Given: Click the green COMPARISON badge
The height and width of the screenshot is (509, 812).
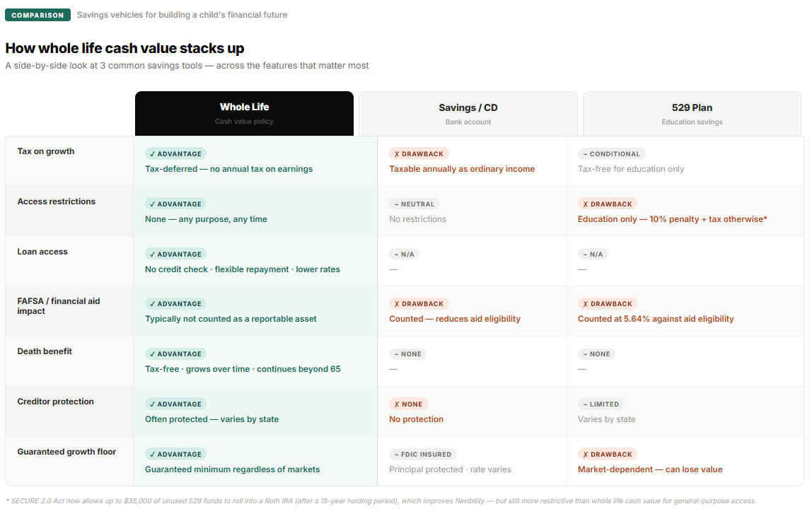Looking at the screenshot, I should [37, 15].
